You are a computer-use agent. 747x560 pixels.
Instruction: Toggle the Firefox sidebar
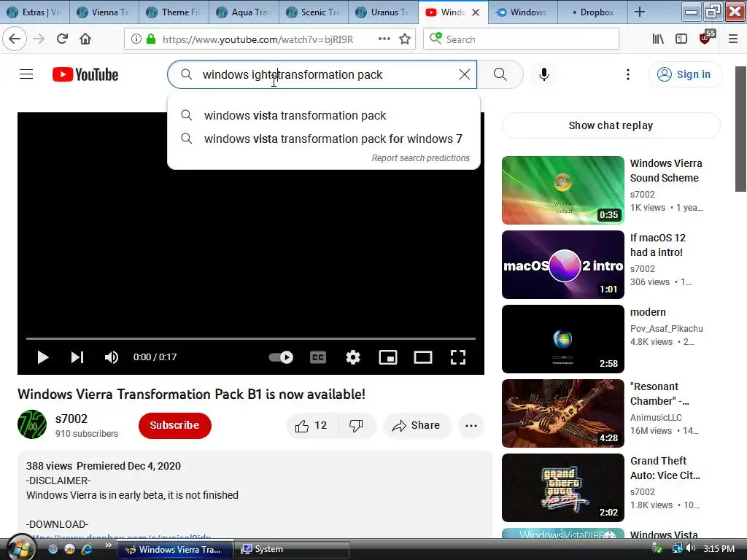tap(681, 39)
